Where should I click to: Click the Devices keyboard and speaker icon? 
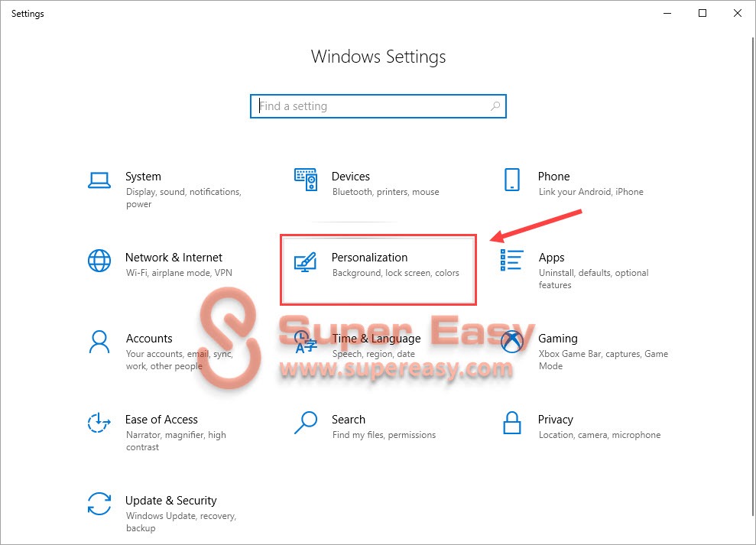pyautogui.click(x=307, y=180)
